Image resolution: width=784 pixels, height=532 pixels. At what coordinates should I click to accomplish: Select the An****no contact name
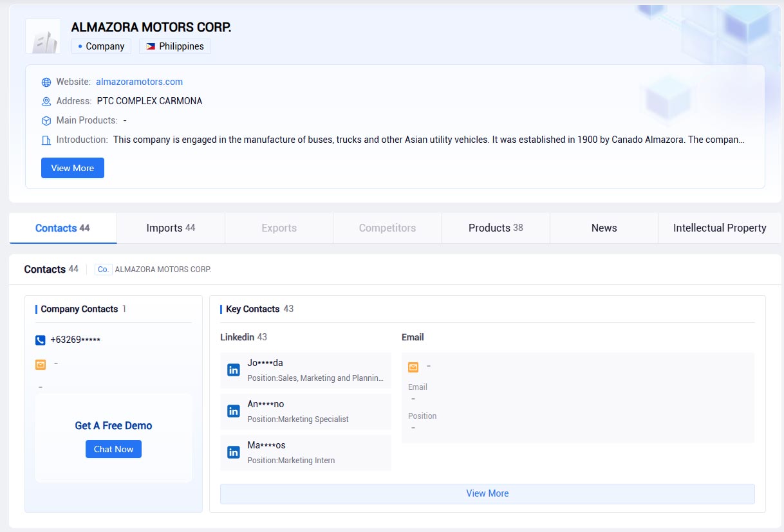[266, 404]
